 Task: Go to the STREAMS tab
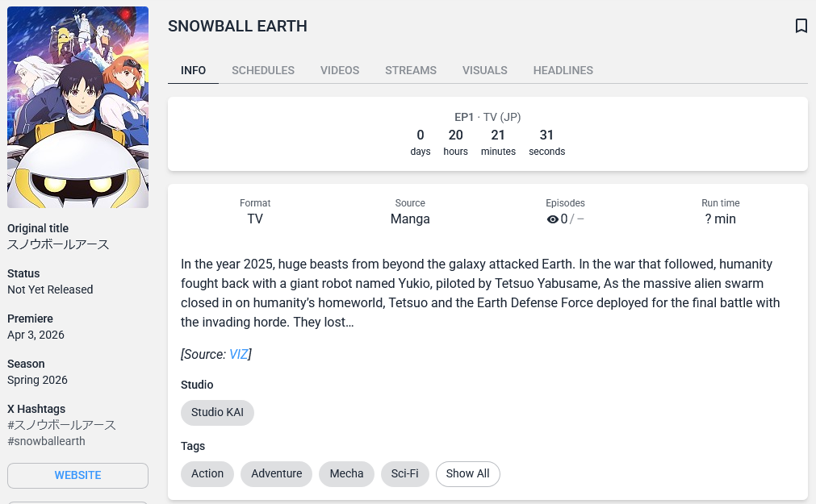pyautogui.click(x=411, y=70)
